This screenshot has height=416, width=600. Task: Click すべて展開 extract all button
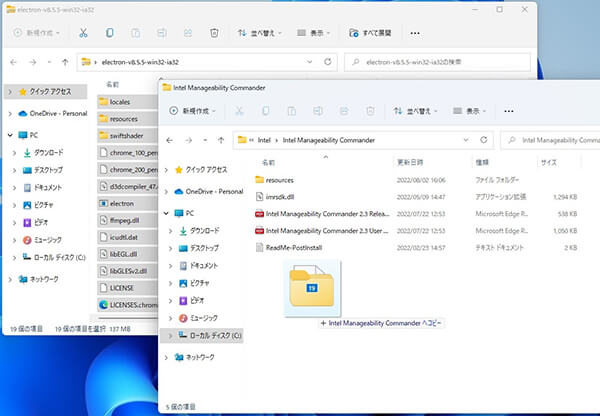pyautogui.click(x=370, y=33)
